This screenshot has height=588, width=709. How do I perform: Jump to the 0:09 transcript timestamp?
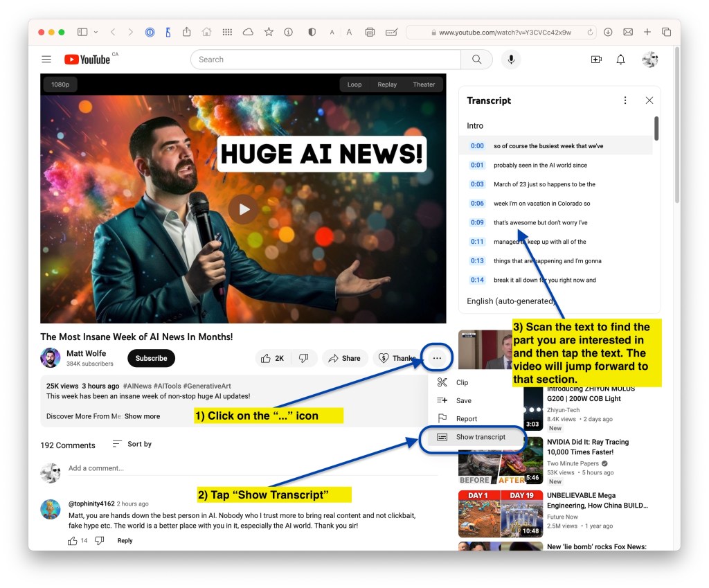477,222
